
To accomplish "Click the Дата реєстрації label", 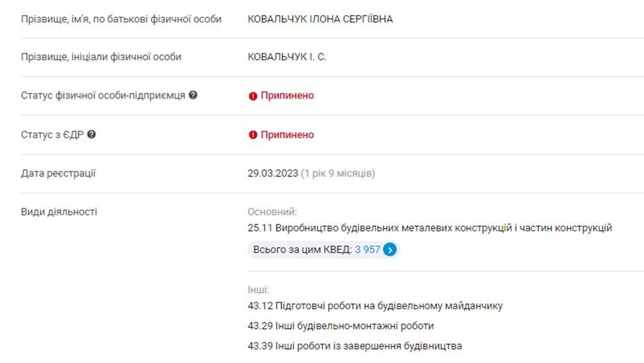I will [58, 173].
